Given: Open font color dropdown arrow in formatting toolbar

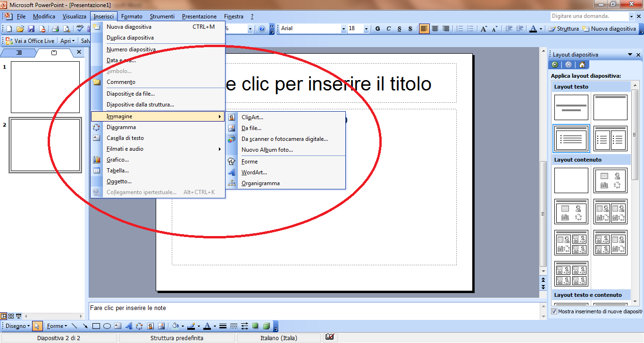Looking at the screenshot, I should pos(541,29).
